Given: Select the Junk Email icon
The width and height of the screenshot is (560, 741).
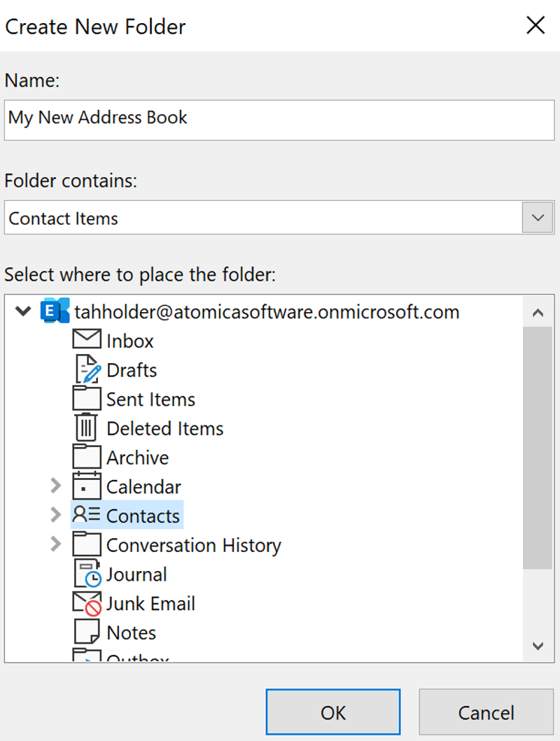Looking at the screenshot, I should pos(86,602).
